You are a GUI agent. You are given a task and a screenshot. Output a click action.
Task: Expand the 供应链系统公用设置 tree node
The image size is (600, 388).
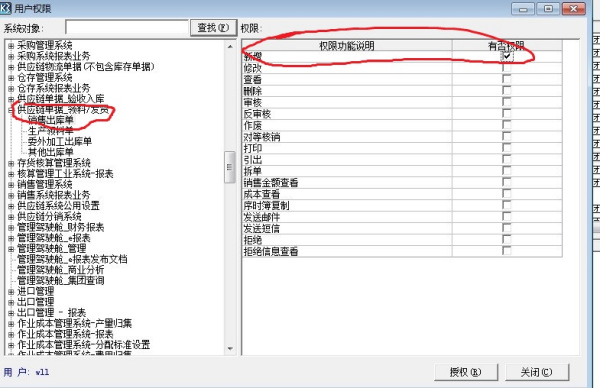click(x=11, y=206)
